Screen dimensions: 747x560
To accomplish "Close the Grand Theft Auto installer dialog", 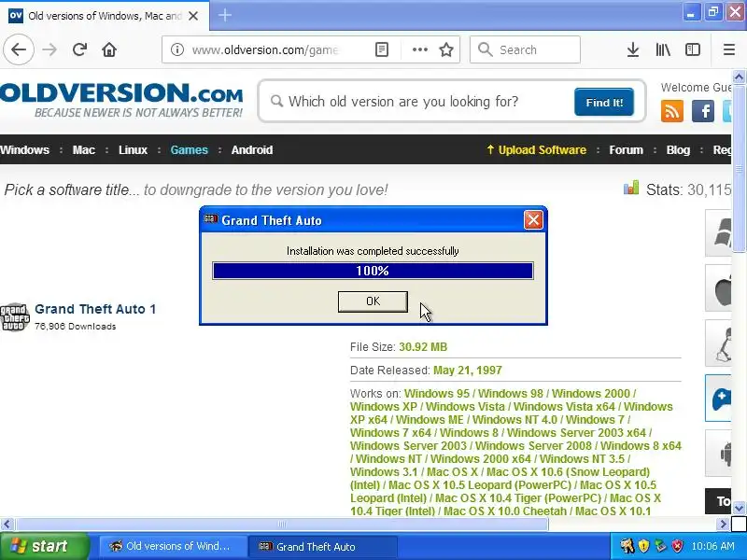I will 533,220.
